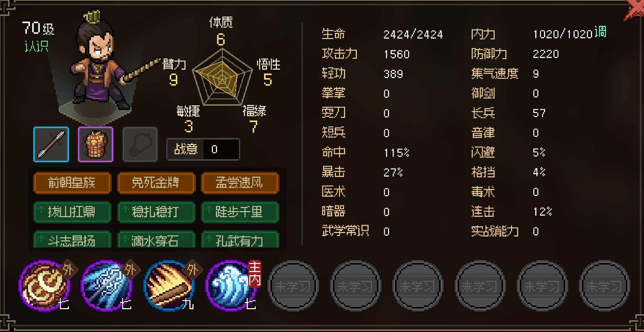Open the 前朝皇族 trait tag
This screenshot has width=644, height=332.
click(x=72, y=183)
